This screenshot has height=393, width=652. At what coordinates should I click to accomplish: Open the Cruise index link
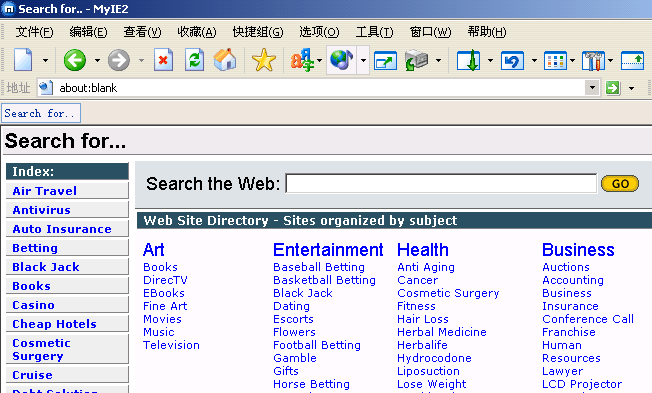(x=32, y=375)
